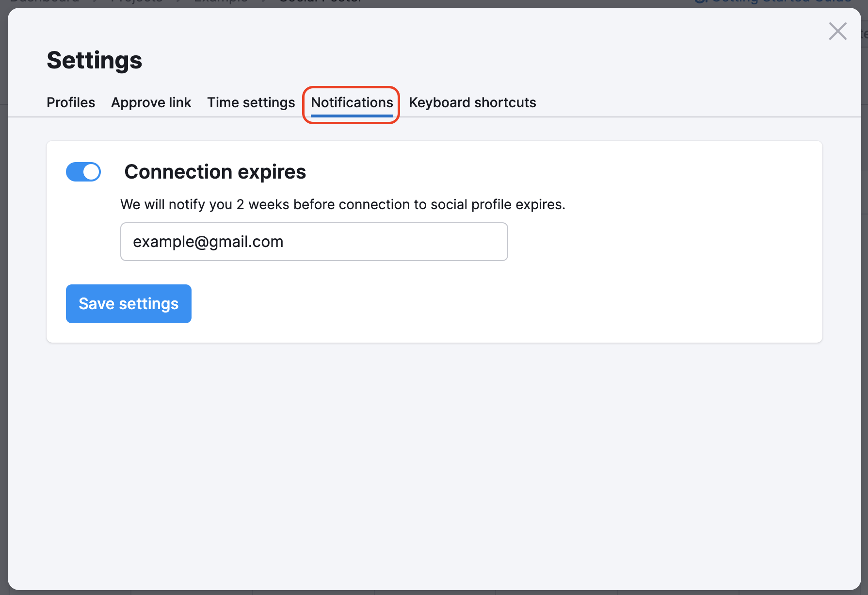Open the Approve link tab
Viewport: 868px width, 595px height.
[151, 102]
